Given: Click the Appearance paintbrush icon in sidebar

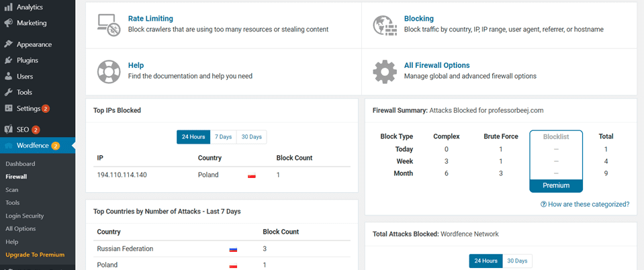Looking at the screenshot, I should [x=9, y=44].
